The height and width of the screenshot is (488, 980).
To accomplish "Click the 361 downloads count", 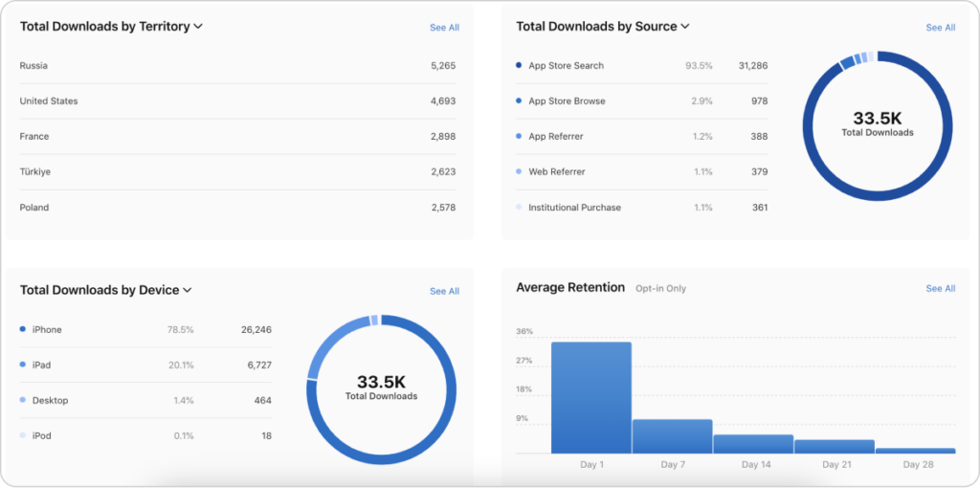I will coord(759,208).
